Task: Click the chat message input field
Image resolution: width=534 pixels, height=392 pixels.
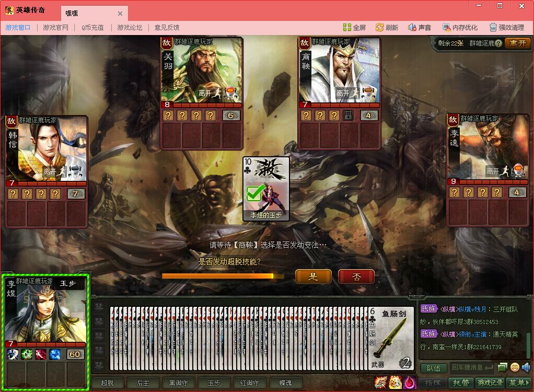Action: click(x=472, y=368)
